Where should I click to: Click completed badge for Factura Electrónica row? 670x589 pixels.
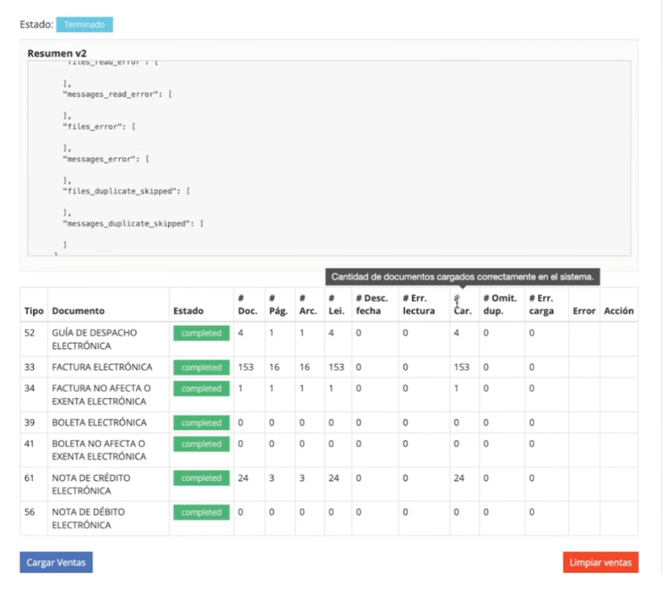pos(201,367)
